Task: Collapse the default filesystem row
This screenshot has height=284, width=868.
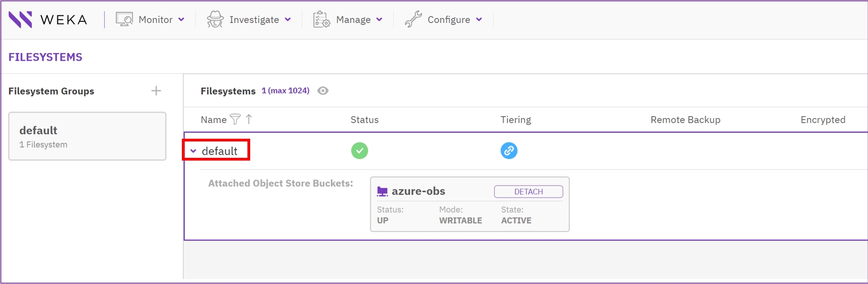Action: 193,151
